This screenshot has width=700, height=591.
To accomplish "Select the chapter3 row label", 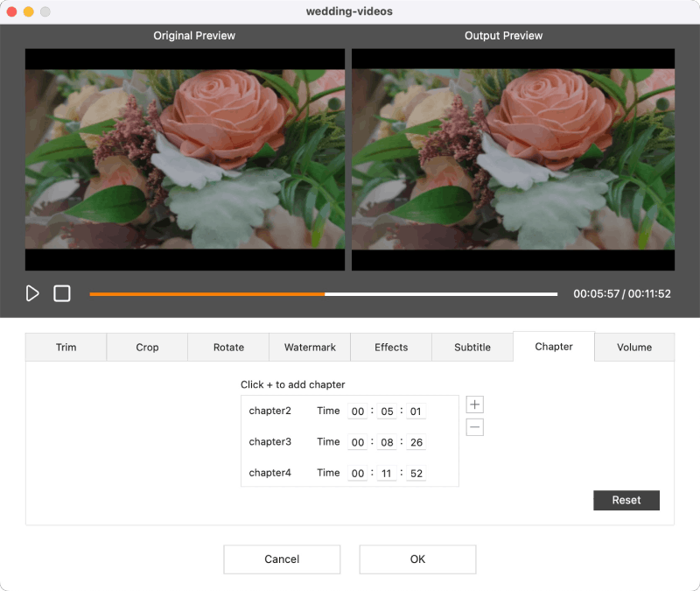I will pos(270,441).
